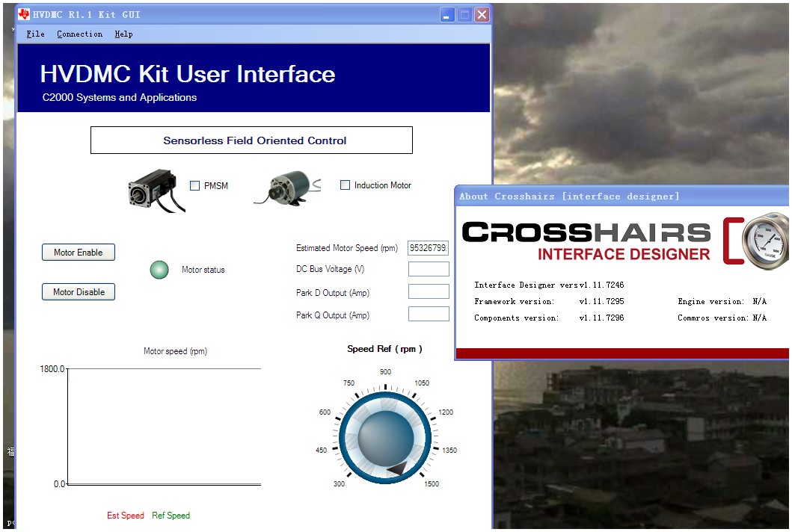
Task: Open the Help menu
Action: [x=123, y=34]
